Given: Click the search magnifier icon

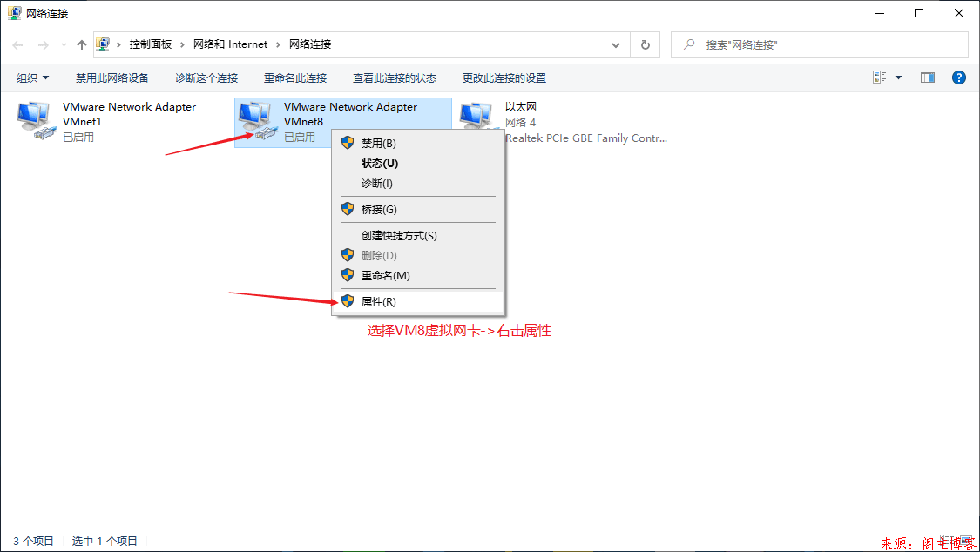Looking at the screenshot, I should tap(689, 44).
